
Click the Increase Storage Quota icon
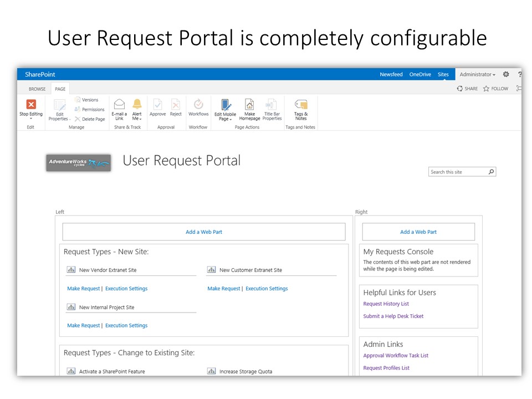(x=211, y=371)
